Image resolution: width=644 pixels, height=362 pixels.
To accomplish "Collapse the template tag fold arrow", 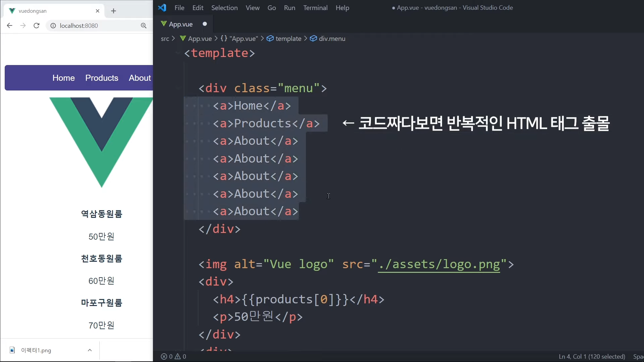I will click(x=178, y=53).
